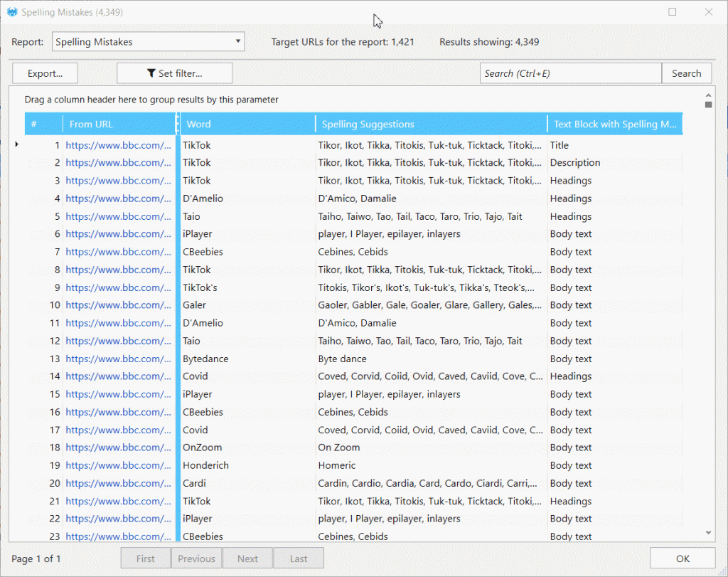This screenshot has width=728, height=577.
Task: Click the scroll up arrow of the results list
Action: [709, 95]
